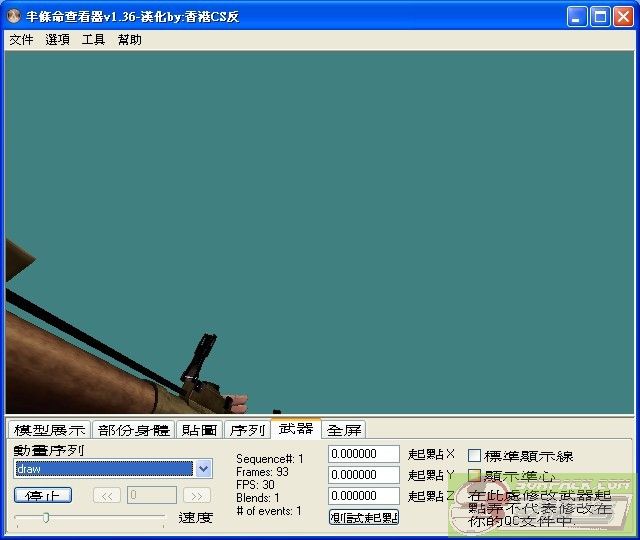Step to previous frame with << button
The width and height of the screenshot is (640, 540).
coord(107,496)
